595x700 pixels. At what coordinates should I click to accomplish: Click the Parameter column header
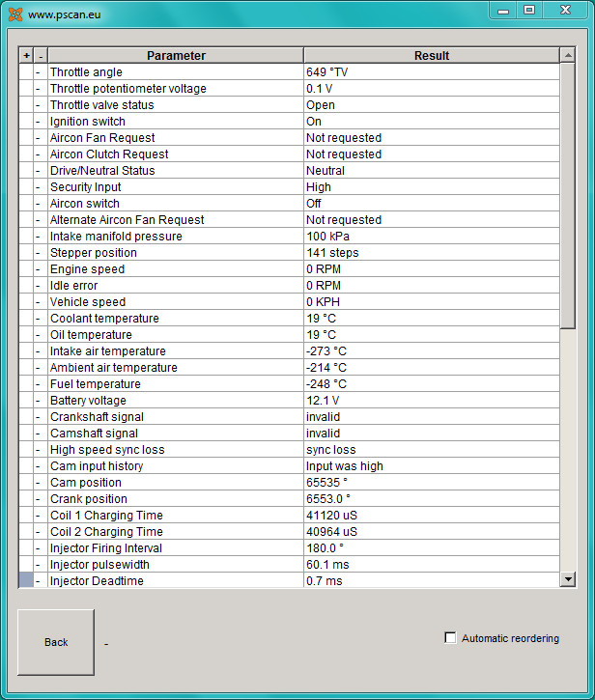pyautogui.click(x=176, y=55)
